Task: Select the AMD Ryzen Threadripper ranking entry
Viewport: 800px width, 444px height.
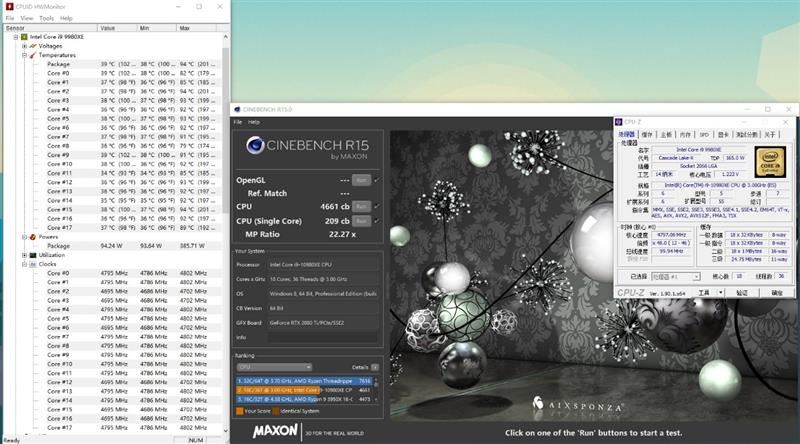Action: pyautogui.click(x=304, y=381)
